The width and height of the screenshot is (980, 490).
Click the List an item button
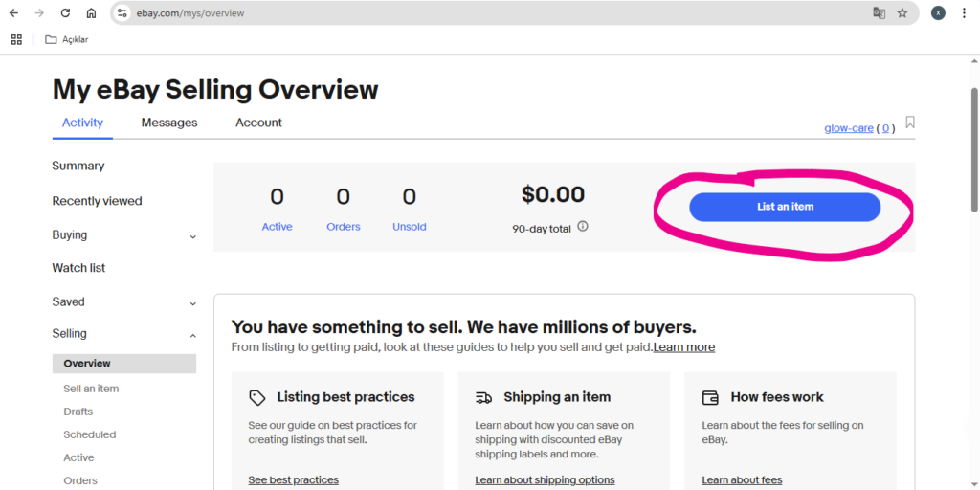(785, 207)
